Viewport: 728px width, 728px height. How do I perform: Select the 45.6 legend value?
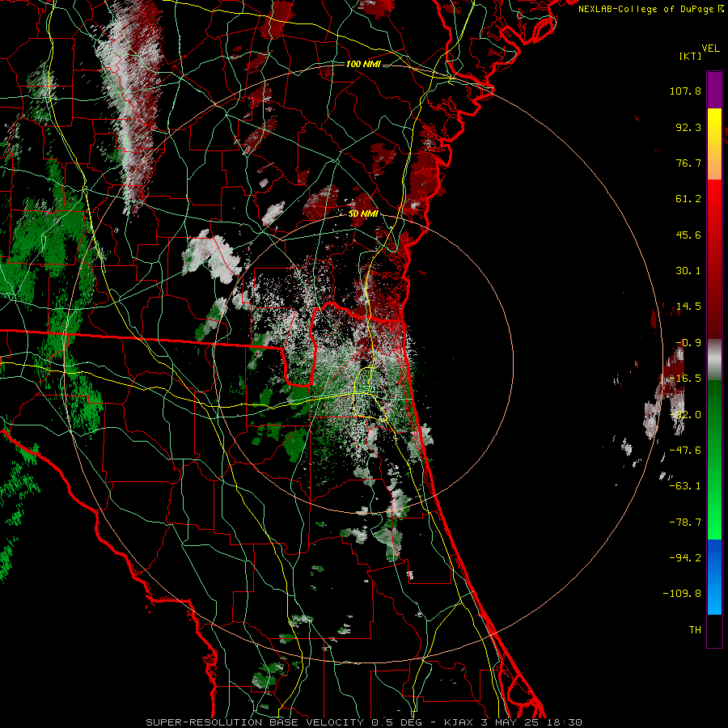[688, 235]
